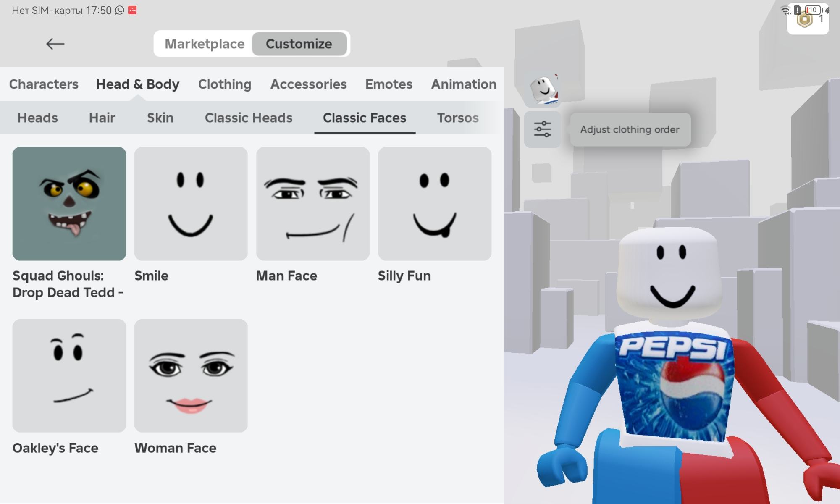Image resolution: width=840 pixels, height=504 pixels.
Task: Open the Clothing tab
Action: pyautogui.click(x=225, y=84)
